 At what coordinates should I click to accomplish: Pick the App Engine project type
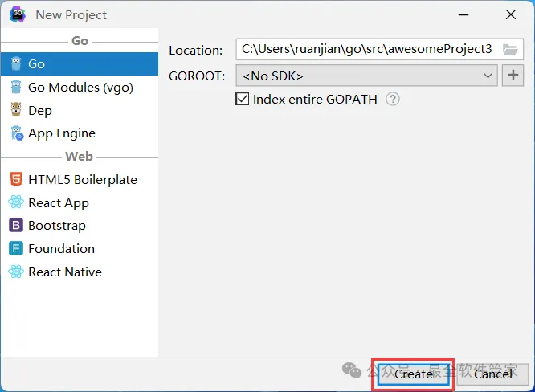coord(80,133)
